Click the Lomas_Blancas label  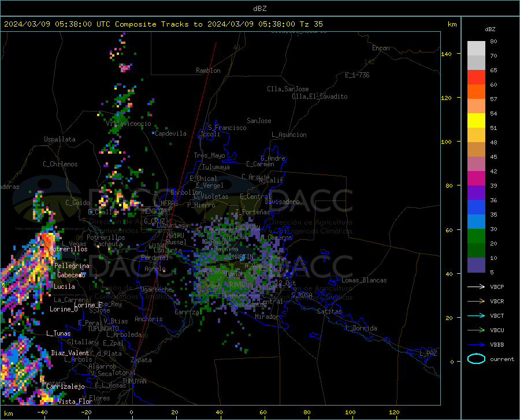pyautogui.click(x=364, y=280)
